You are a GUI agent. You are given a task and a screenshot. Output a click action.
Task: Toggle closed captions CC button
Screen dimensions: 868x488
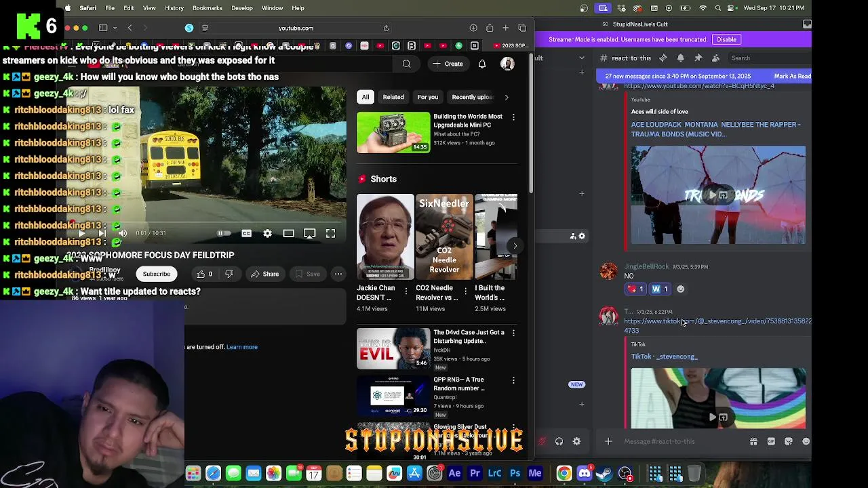point(246,233)
